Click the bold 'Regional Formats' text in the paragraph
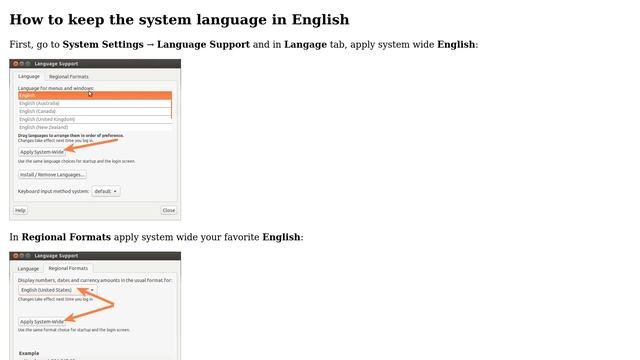 tap(66, 237)
